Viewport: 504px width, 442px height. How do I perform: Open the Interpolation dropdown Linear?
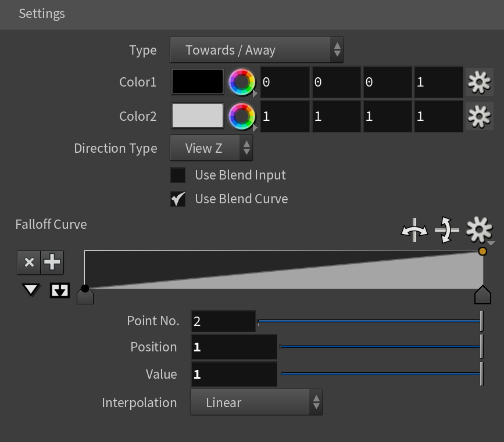(x=256, y=403)
